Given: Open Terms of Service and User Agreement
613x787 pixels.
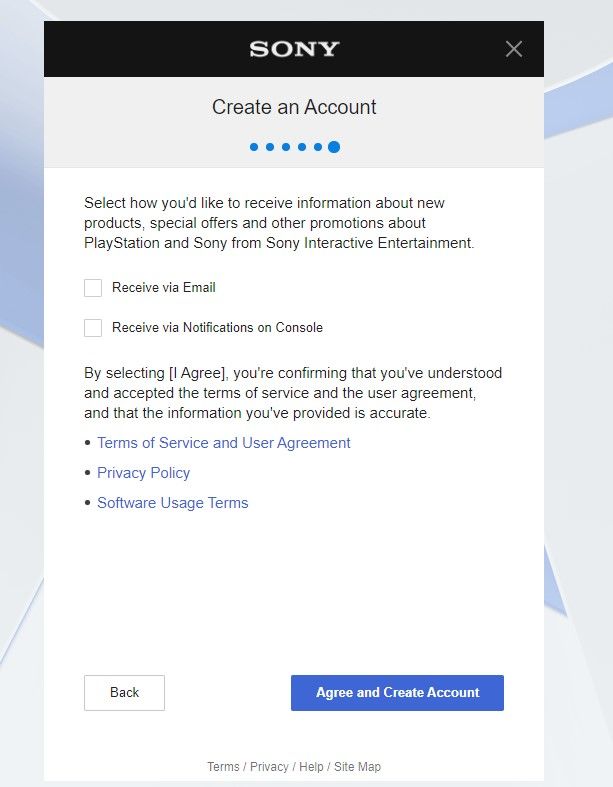Looking at the screenshot, I should click(x=223, y=443).
